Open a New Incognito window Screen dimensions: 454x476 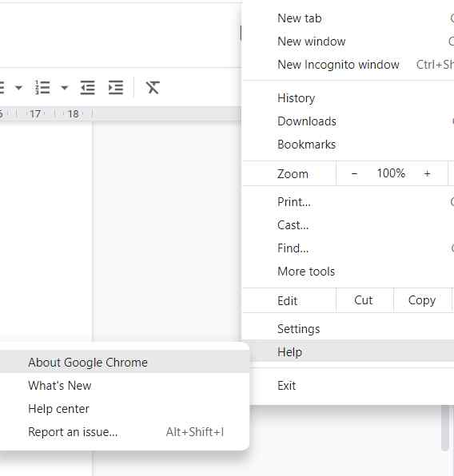348,65
